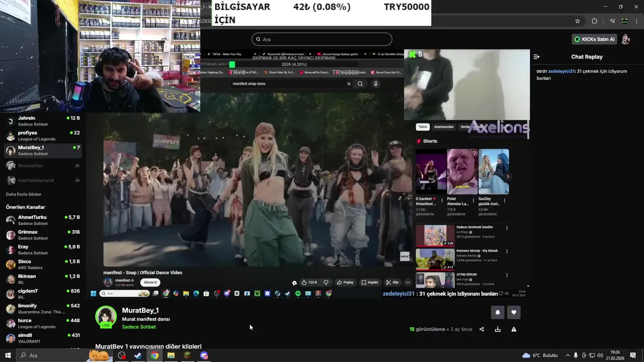Viewport: 644px width, 362px height.
Task: Open OBS Studio from taskbar
Action: [122, 355]
